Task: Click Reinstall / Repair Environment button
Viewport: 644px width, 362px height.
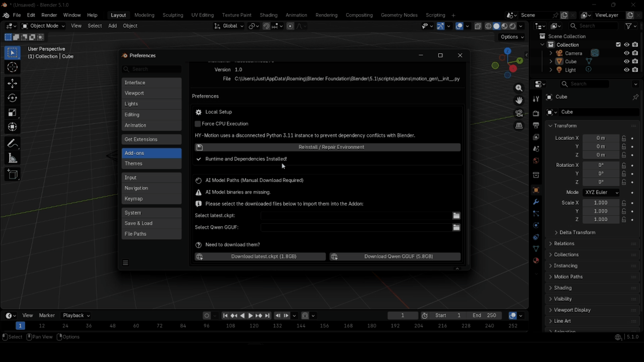Action: tap(328, 147)
